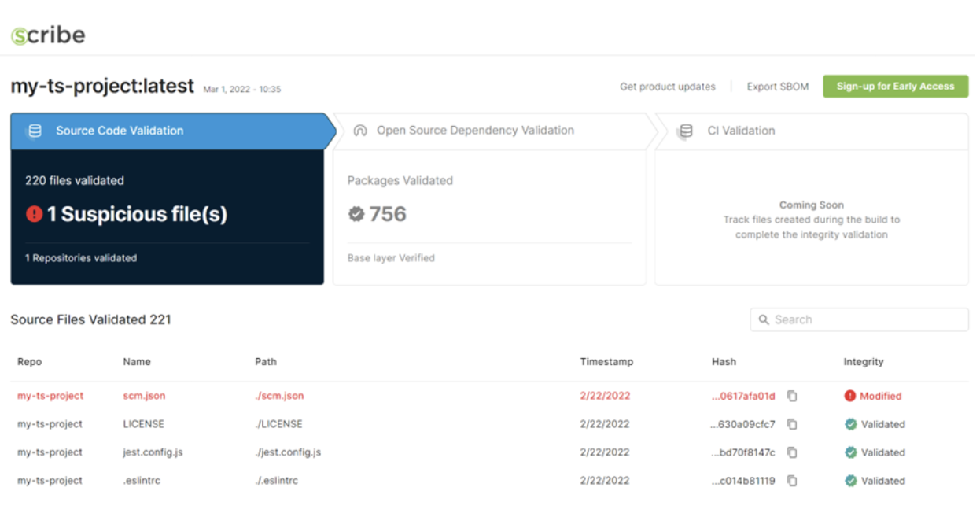Click Sign-up for Early Access button

[x=896, y=87]
